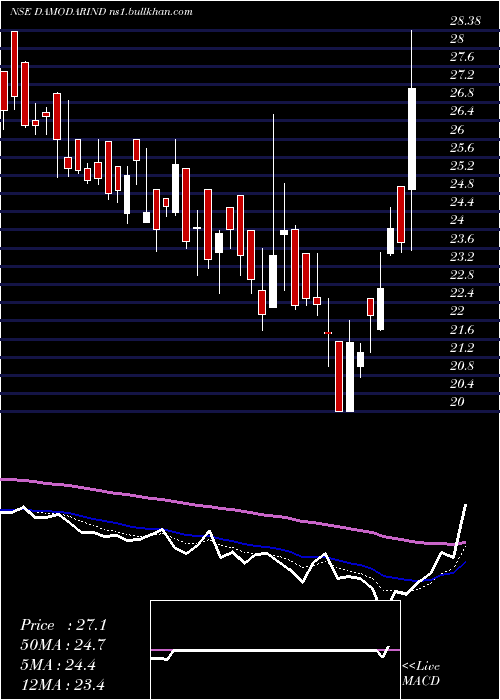Screen dimensions: 500x700
Task: Click the 28.38 top price label
Action: tap(465, 21)
